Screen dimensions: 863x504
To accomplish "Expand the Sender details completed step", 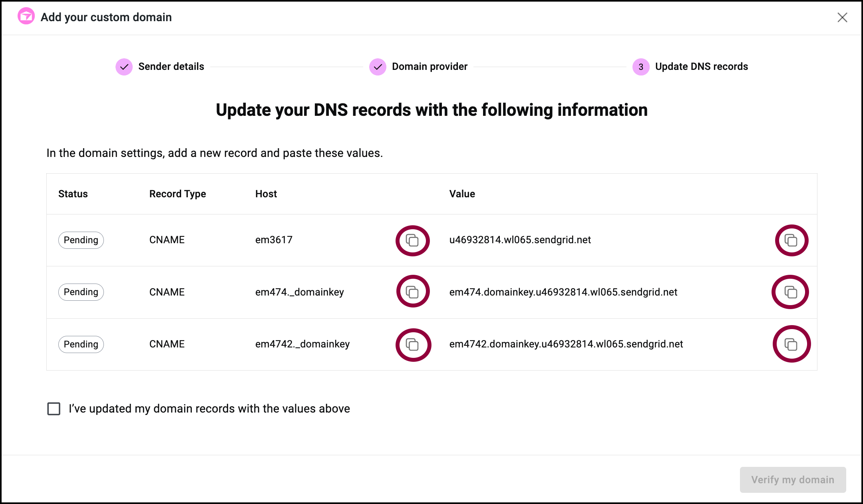I will tap(159, 67).
